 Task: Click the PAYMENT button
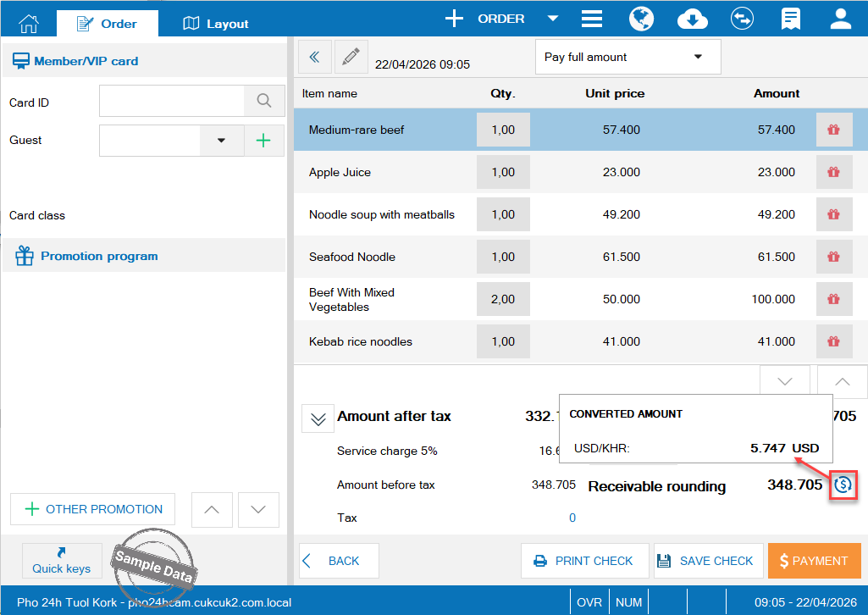coord(814,561)
